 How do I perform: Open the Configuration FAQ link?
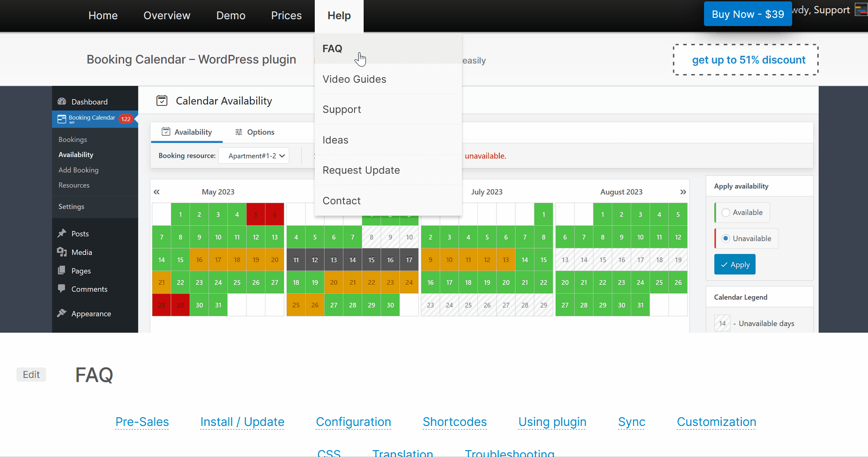pyautogui.click(x=354, y=422)
